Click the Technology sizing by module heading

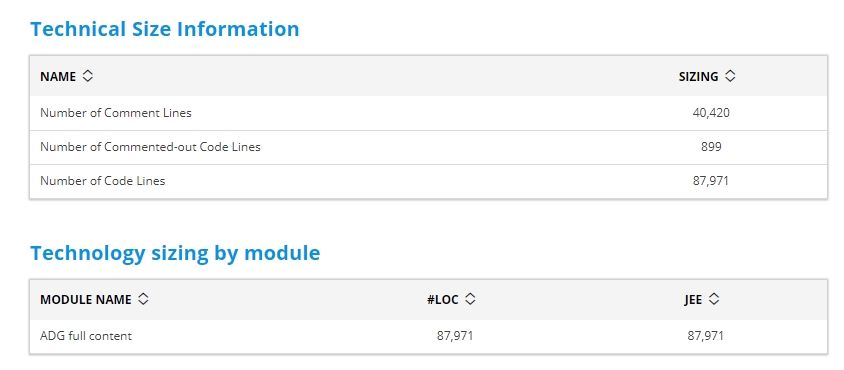point(175,253)
